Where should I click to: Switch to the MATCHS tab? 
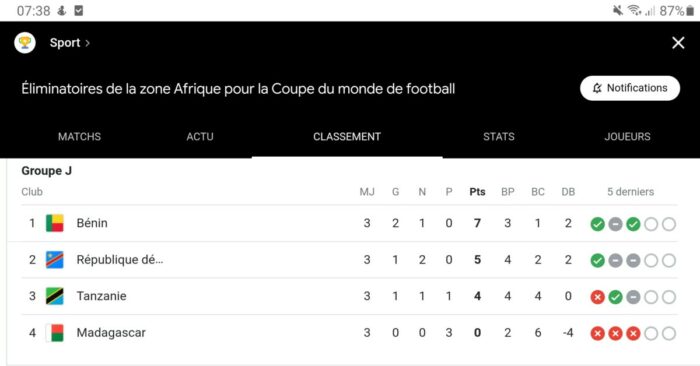coord(79,137)
